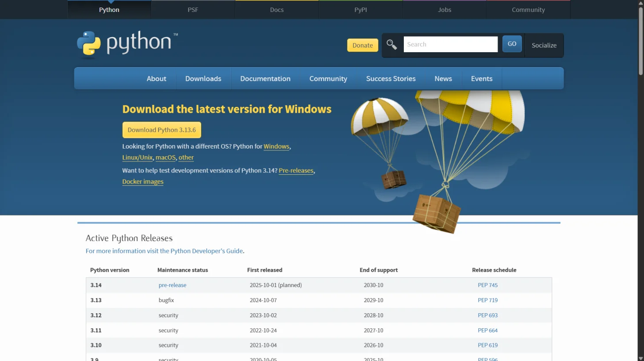644x361 pixels.
Task: Click the 'bugfix' maintenance status cell
Action: (x=166, y=300)
